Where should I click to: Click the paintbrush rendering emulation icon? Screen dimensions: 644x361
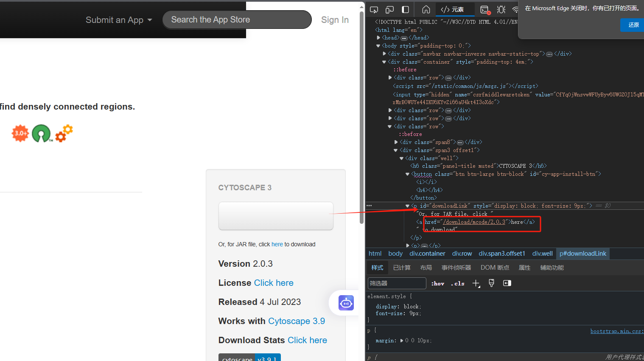[x=491, y=283]
